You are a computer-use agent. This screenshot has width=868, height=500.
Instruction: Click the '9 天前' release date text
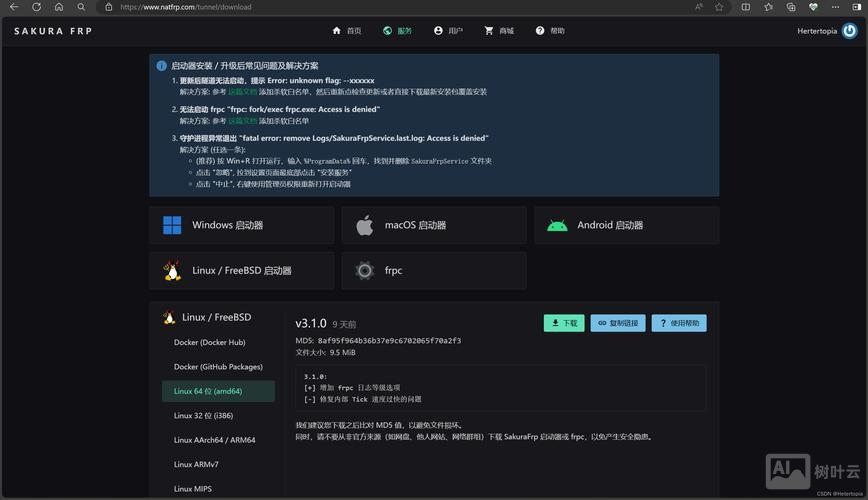(344, 324)
